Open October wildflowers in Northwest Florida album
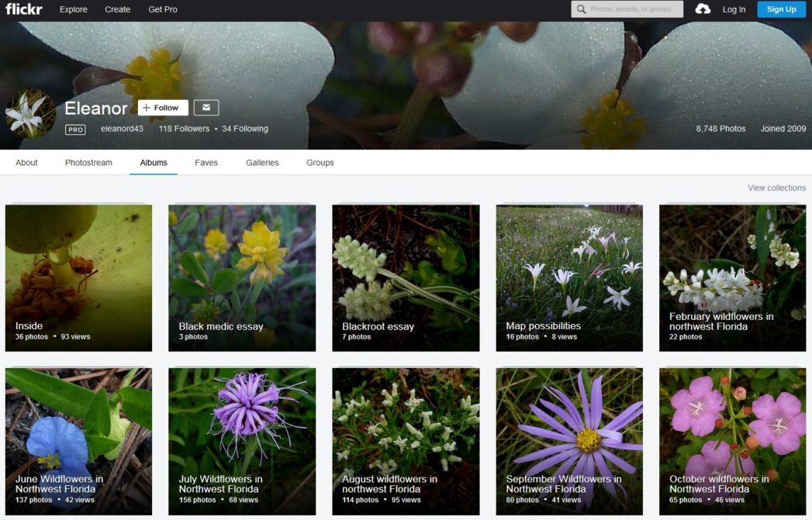This screenshot has height=520, width=812. click(732, 442)
